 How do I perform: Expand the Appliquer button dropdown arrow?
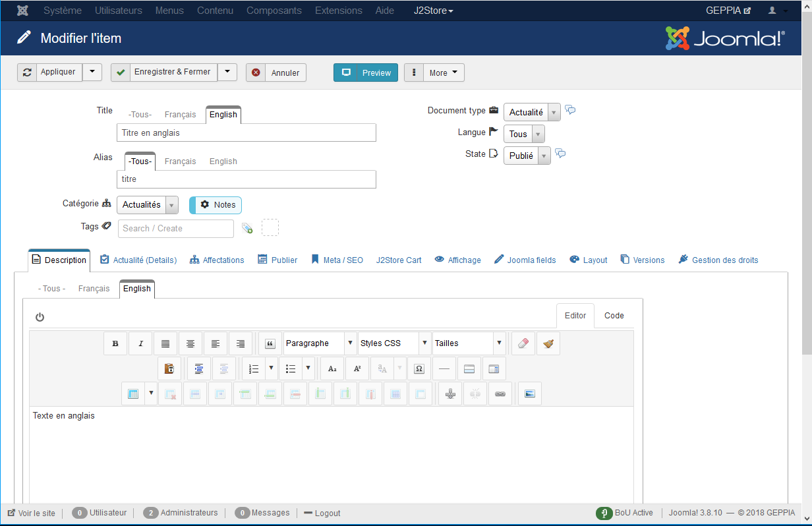[x=92, y=72]
